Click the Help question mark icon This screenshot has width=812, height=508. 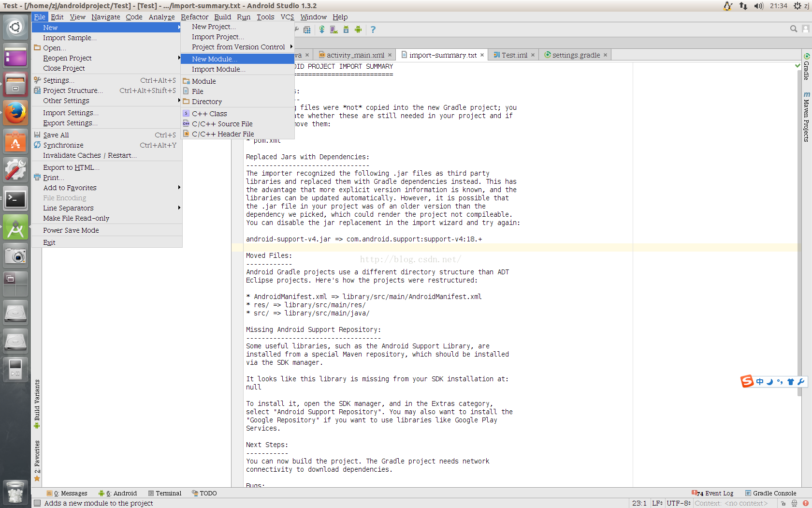click(x=373, y=30)
